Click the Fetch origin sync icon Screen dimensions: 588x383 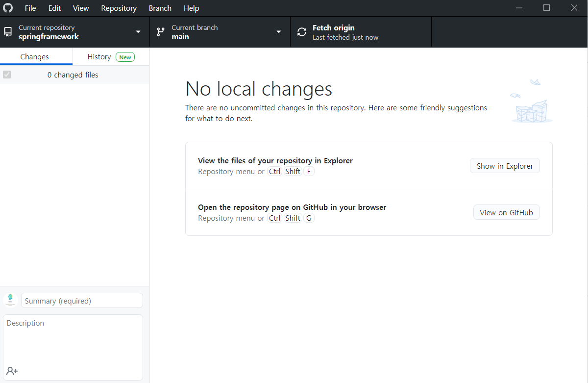(302, 32)
